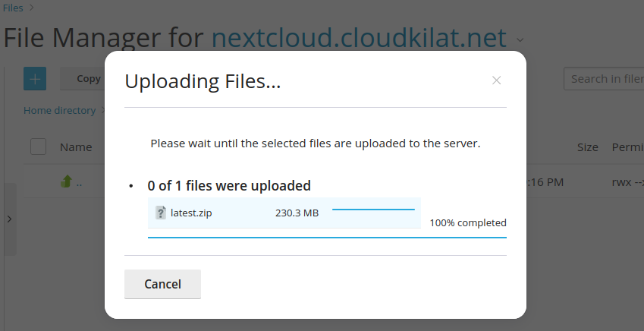This screenshot has width=644, height=331.
Task: Click the chevron after Files breadcrumb
Action: (x=32, y=8)
